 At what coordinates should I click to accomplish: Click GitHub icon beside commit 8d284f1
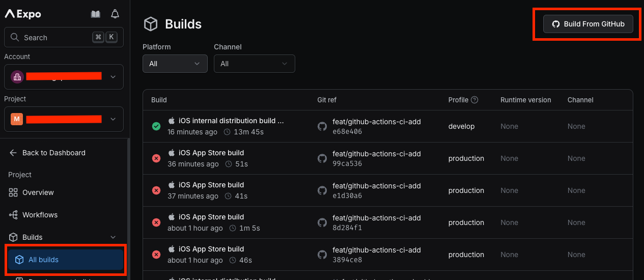tap(322, 222)
